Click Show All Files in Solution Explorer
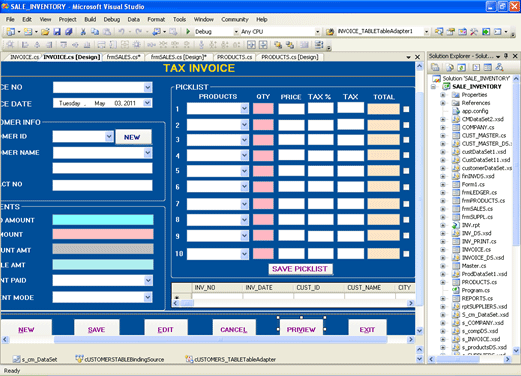 click(450, 67)
